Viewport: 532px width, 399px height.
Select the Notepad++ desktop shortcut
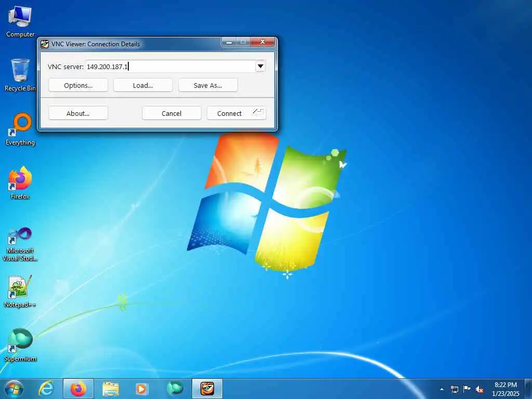pos(20,291)
